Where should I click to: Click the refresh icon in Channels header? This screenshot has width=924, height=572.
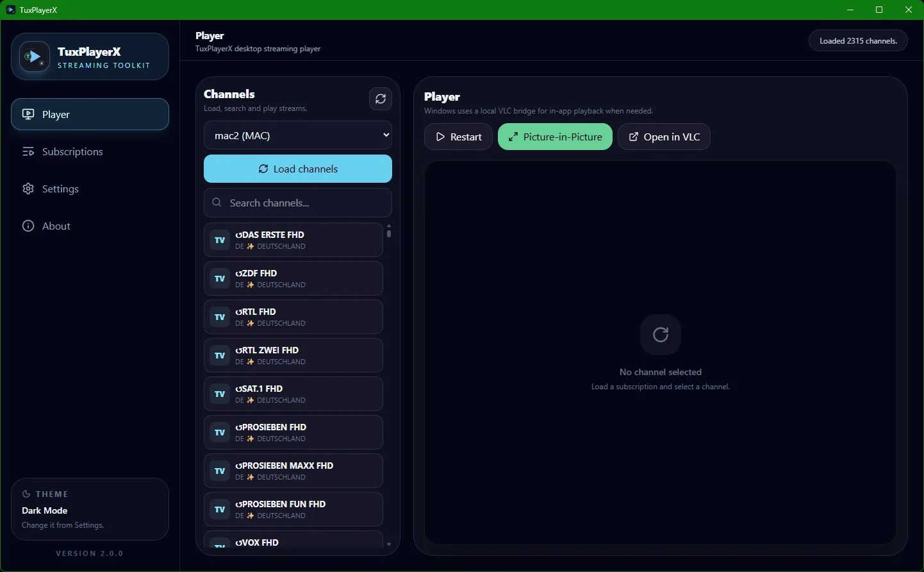[381, 99]
